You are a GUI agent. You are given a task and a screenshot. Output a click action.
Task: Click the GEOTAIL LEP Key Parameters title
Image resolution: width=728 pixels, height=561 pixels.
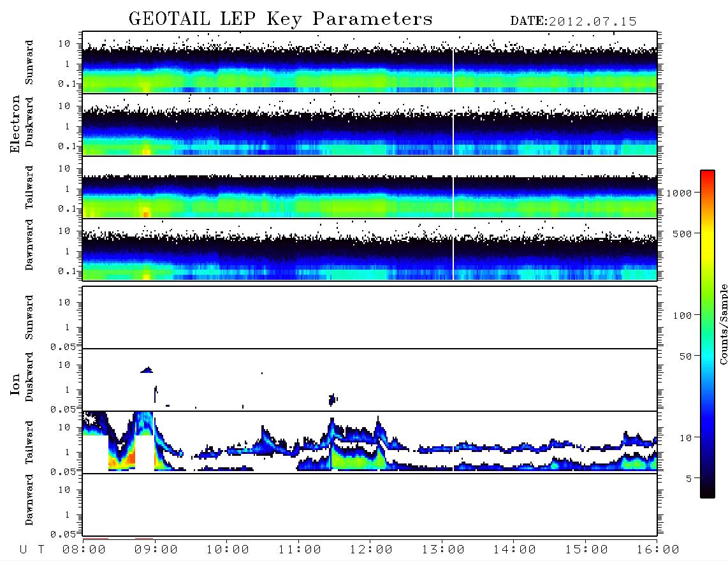point(280,19)
